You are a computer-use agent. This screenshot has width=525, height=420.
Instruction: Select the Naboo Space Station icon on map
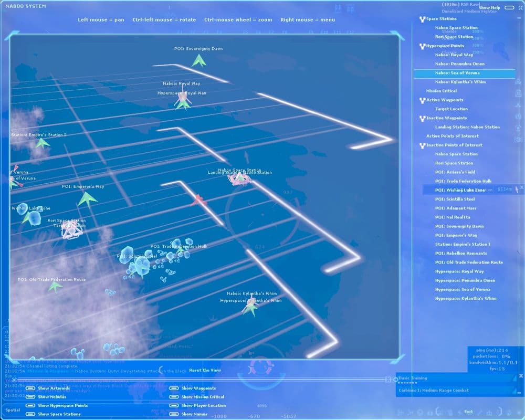point(241,179)
